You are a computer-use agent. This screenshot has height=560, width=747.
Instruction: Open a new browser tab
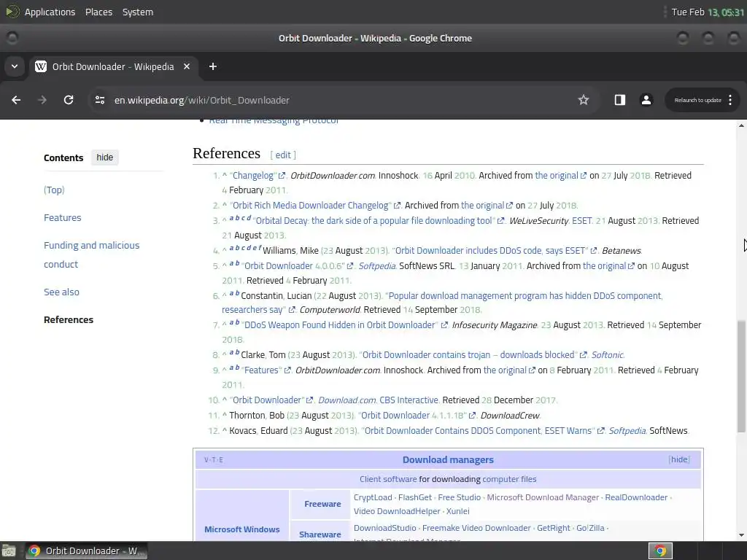(x=213, y=66)
